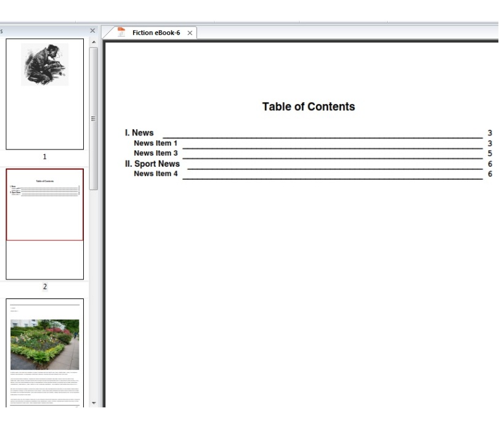This screenshot has width=499, height=448.
Task: Close the Fiction eBook-6 tab
Action: [x=190, y=33]
